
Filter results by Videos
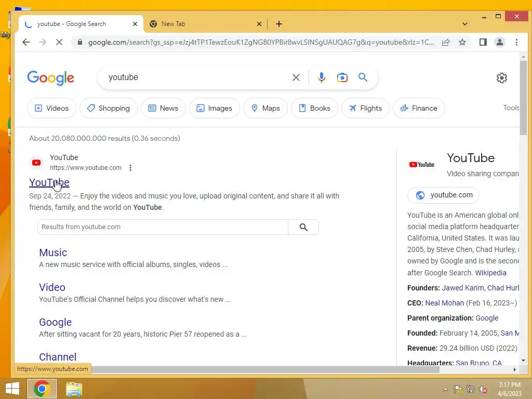coord(51,108)
